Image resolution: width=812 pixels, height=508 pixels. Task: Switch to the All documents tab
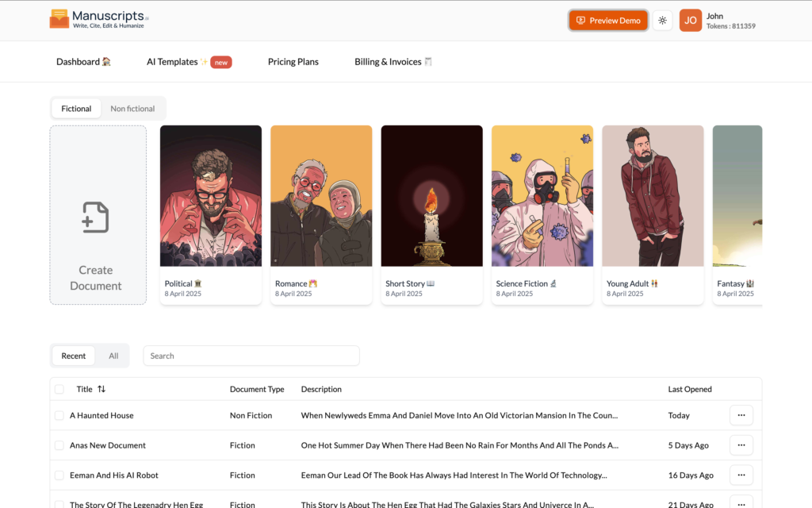113,356
